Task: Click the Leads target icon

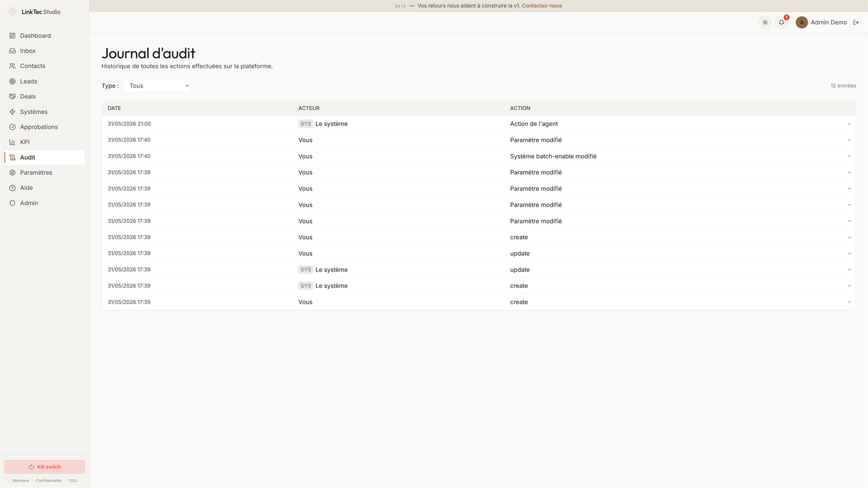Action: pyautogui.click(x=12, y=81)
